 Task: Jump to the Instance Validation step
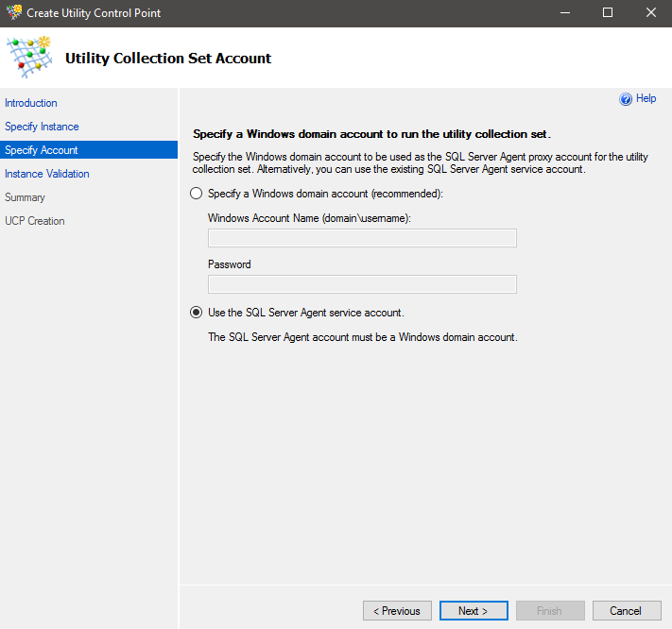47,174
